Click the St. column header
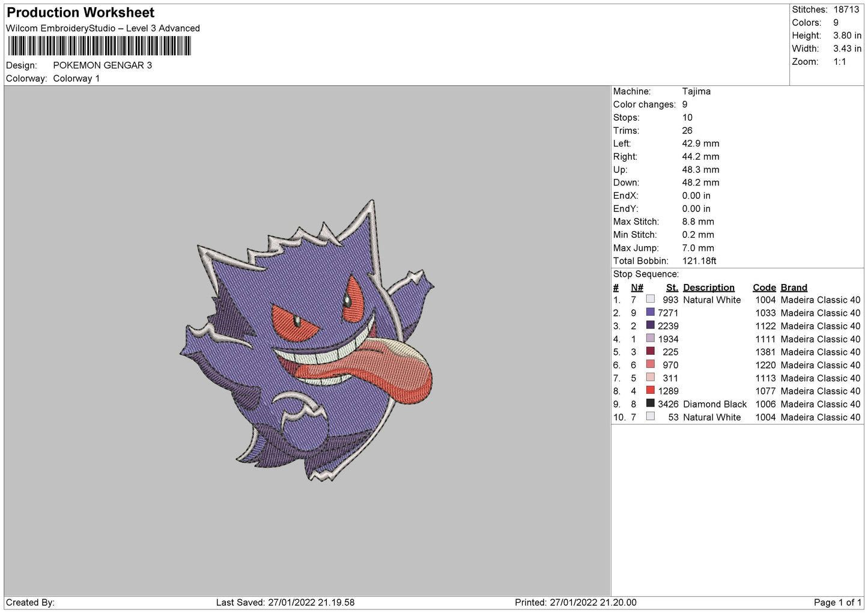Screen dimensions: 868x613 672,288
